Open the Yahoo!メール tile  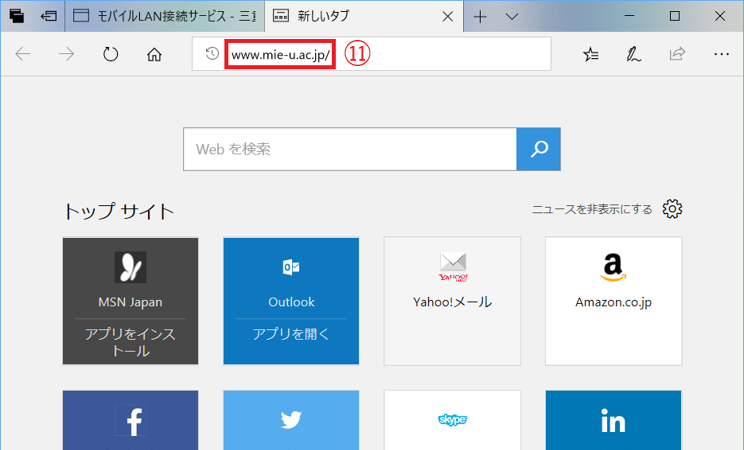[452, 301]
